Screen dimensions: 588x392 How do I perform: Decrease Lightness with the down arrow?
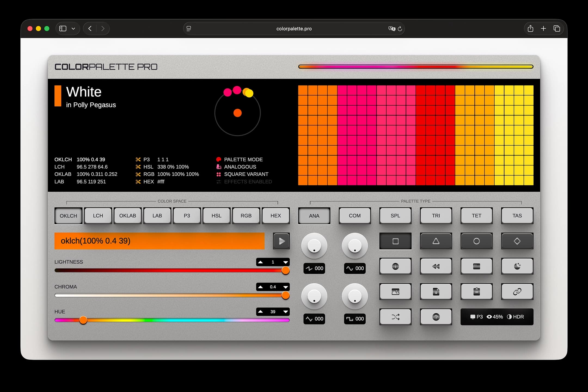[x=285, y=262]
